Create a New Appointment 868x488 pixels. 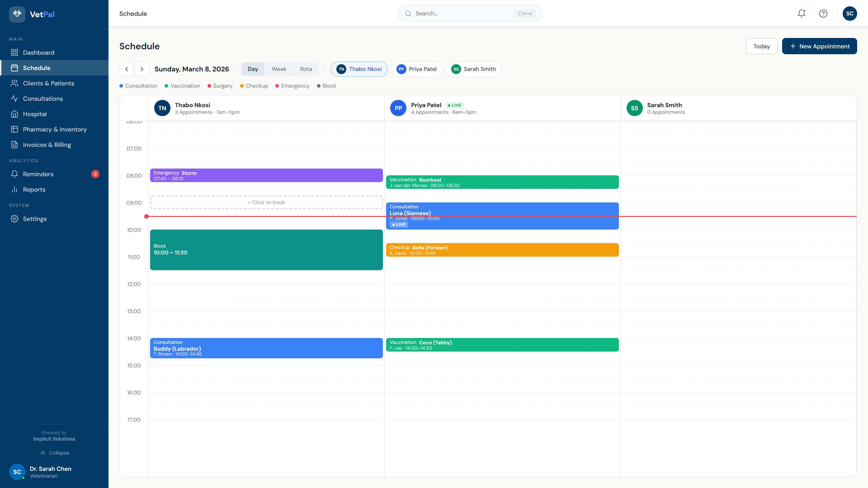coord(819,46)
